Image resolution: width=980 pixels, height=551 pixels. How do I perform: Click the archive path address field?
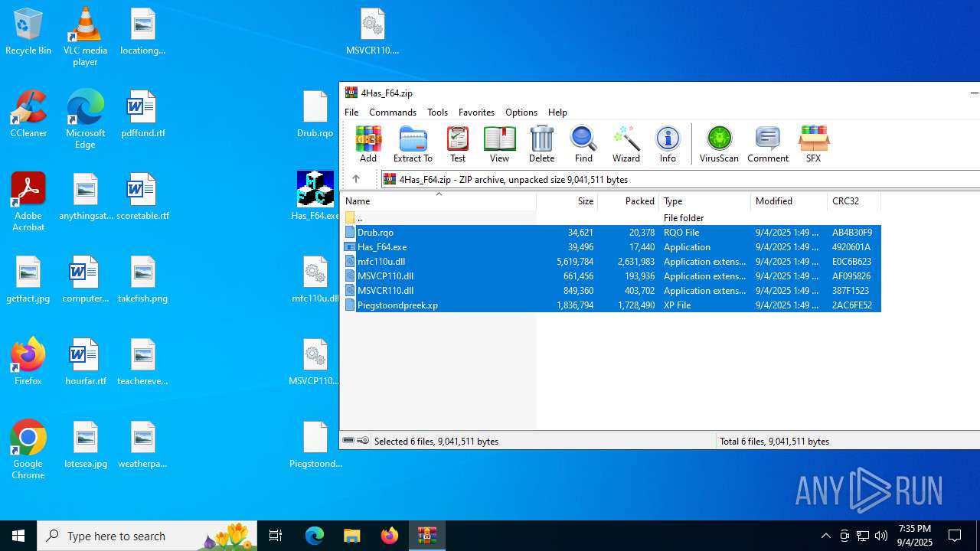(681, 179)
